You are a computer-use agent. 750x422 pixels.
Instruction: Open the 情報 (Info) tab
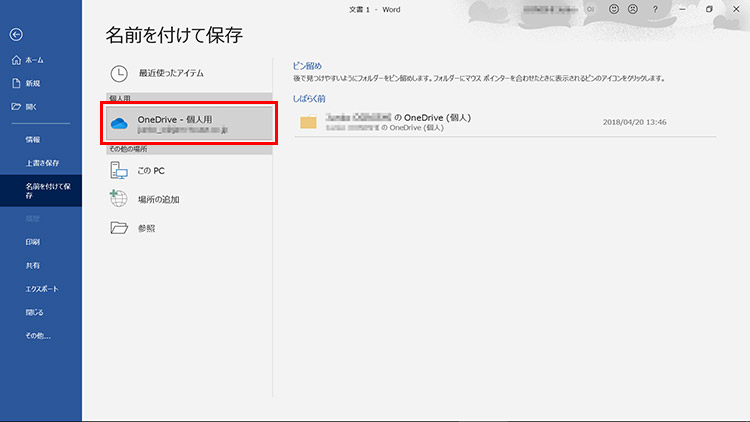click(33, 139)
